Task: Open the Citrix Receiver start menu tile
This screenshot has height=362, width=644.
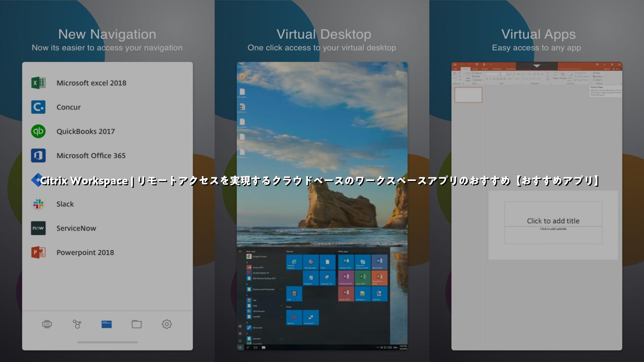Action: [x=311, y=262]
